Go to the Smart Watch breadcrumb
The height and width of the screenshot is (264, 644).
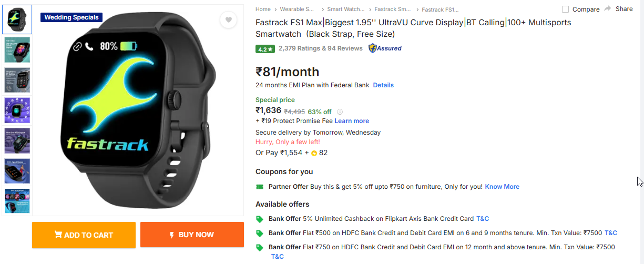pos(345,9)
